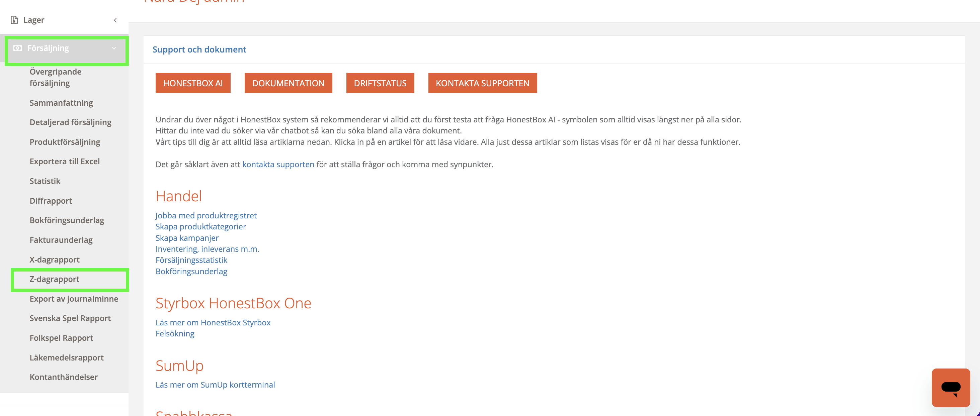This screenshot has width=980, height=416.
Task: Click the Försäljning cash icon
Action: [x=17, y=48]
